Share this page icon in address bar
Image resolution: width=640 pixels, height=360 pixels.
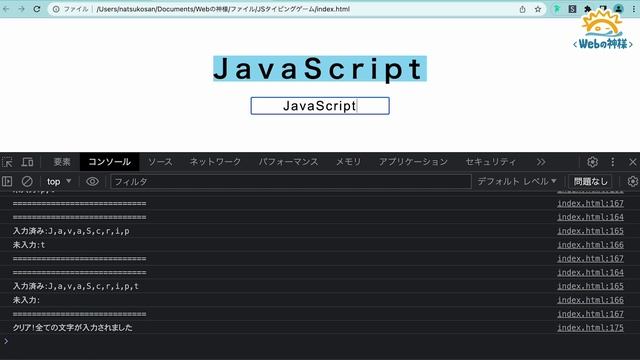pos(522,9)
